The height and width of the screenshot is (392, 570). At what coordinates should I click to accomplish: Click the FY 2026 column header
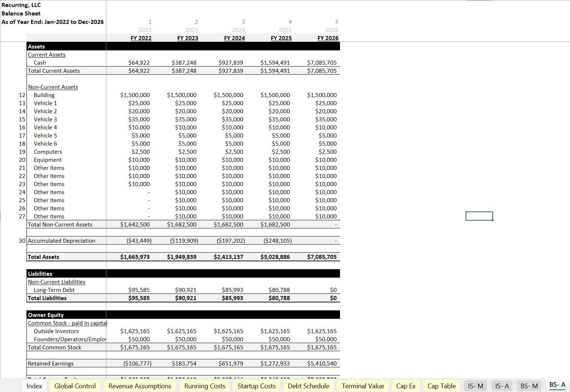point(328,38)
